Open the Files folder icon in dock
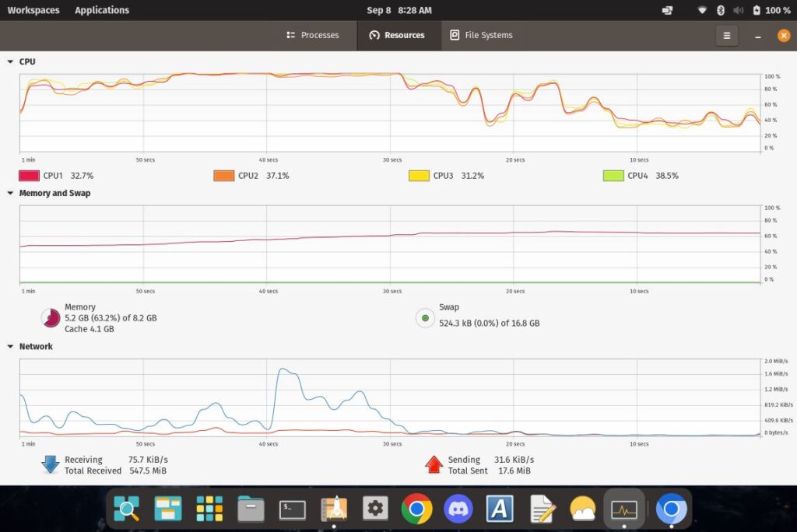The image size is (797, 532). pos(251,509)
